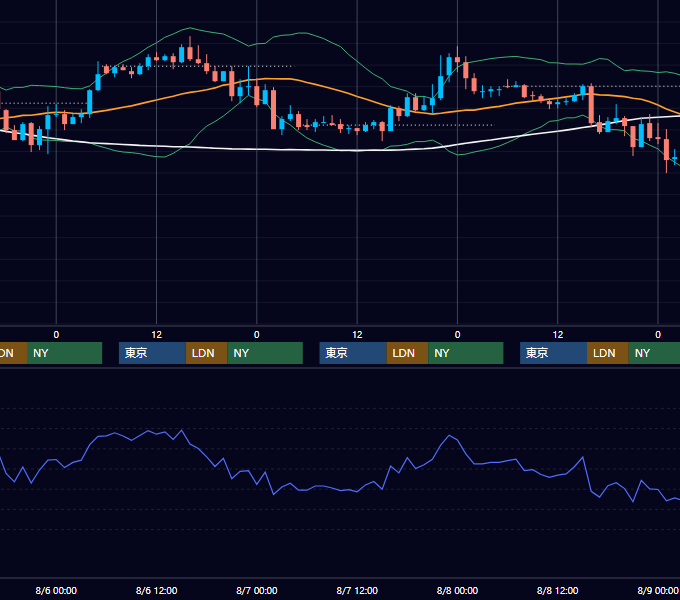Select the NY session block spanning 8/6 to 8/7
Viewport: 680px width, 600px height.
click(x=265, y=353)
